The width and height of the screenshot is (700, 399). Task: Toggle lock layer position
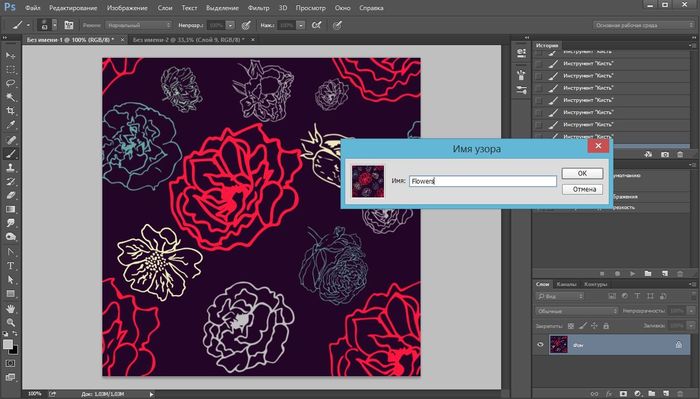coord(594,326)
